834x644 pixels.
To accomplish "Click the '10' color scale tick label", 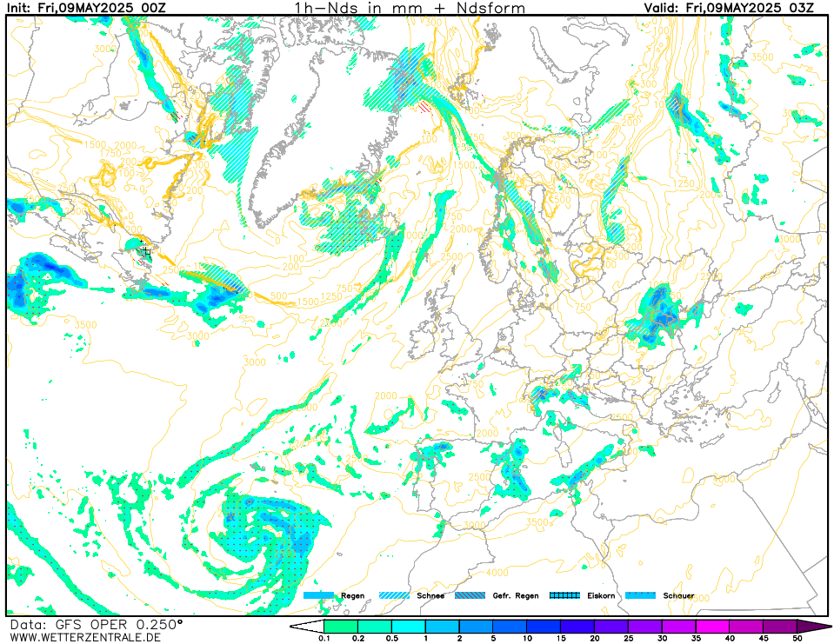I will (527, 639).
